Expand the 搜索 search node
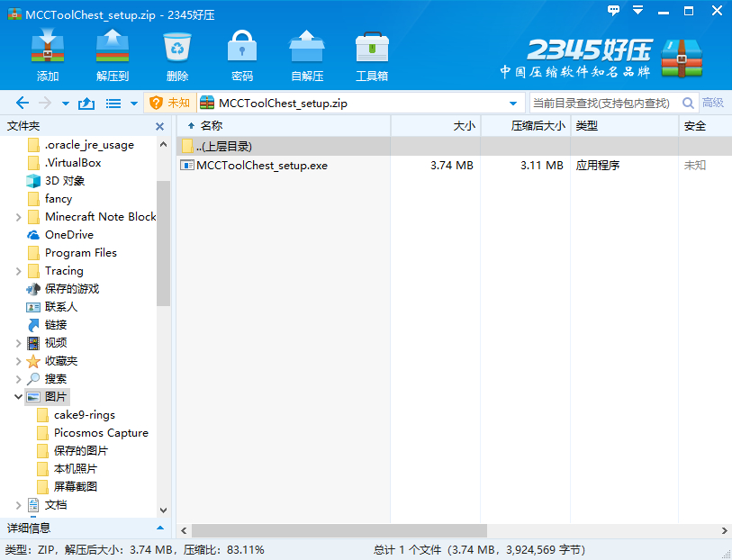Viewport: 732px width, 560px height. (x=18, y=379)
